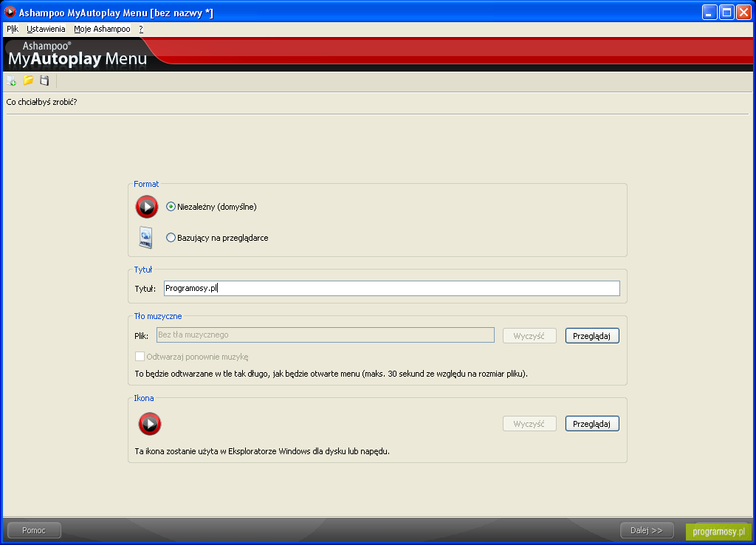Click the icon preview in the Ikona section
This screenshot has height=545, width=756.
[150, 423]
